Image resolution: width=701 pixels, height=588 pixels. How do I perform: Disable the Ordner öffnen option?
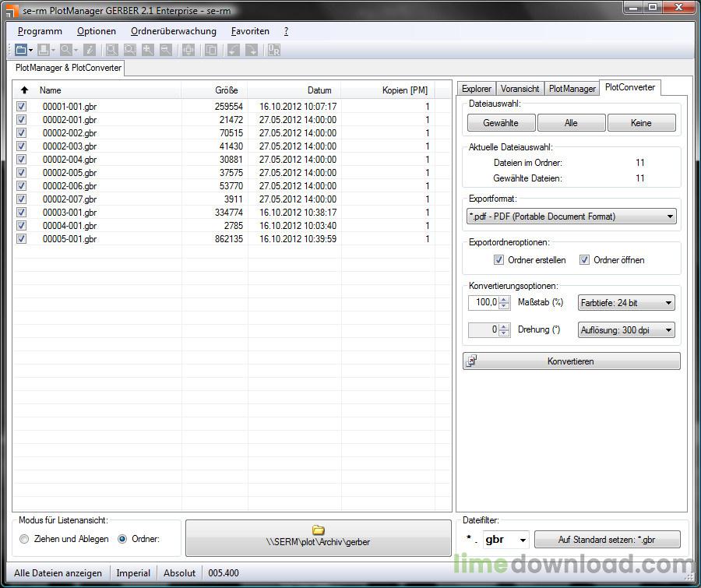(x=584, y=260)
